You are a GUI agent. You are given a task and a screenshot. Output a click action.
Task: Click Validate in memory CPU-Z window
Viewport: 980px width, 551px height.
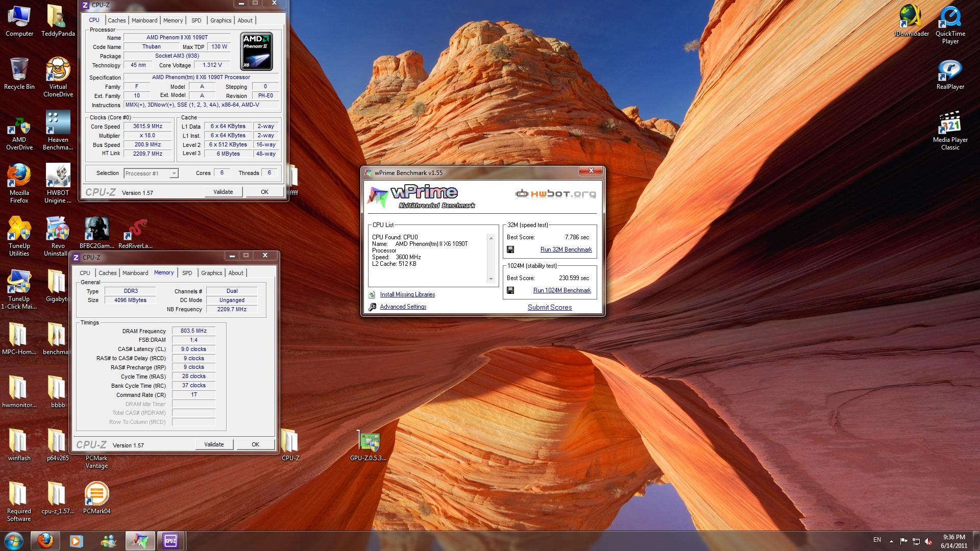click(214, 444)
